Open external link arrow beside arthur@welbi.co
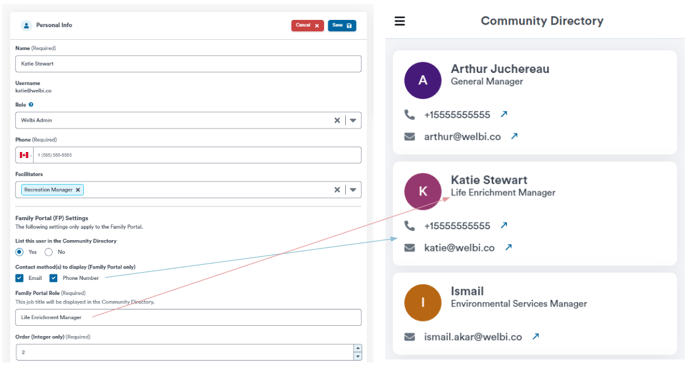Image resolution: width=688 pixels, height=368 pixels. tap(514, 136)
